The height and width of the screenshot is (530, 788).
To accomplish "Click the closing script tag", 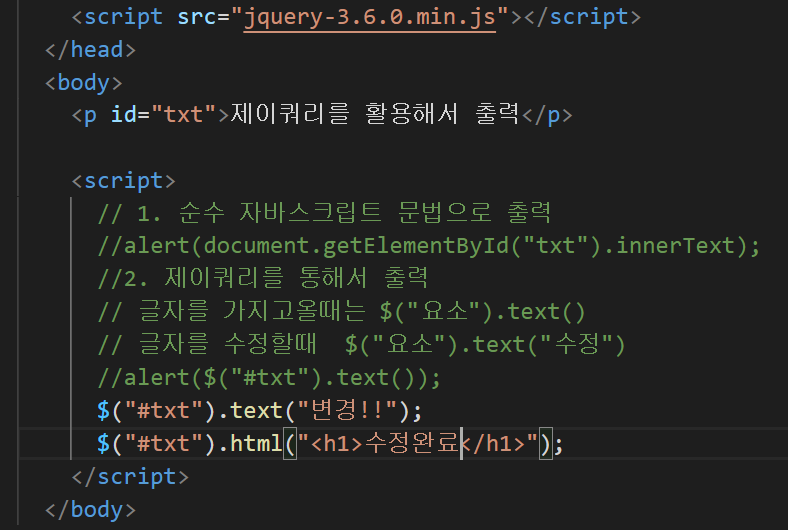I will click(x=130, y=477).
